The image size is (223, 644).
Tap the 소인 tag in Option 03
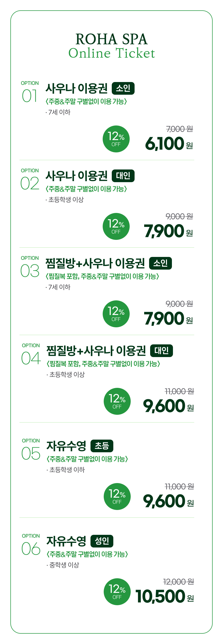point(160,263)
